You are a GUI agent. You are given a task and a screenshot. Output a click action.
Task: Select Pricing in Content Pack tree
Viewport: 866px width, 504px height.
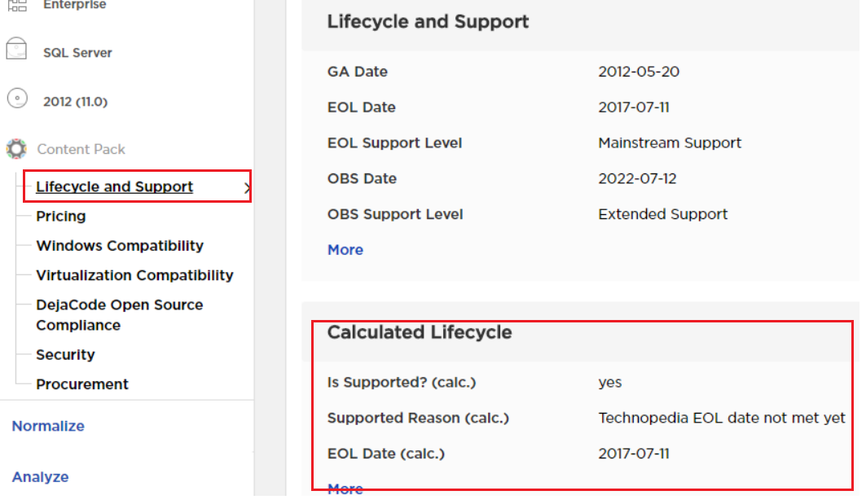(x=61, y=217)
